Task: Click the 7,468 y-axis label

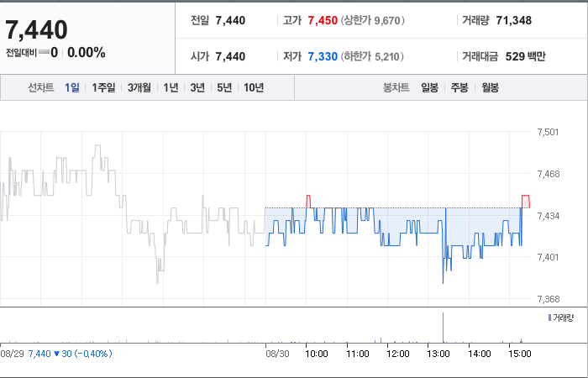Action: click(x=549, y=174)
